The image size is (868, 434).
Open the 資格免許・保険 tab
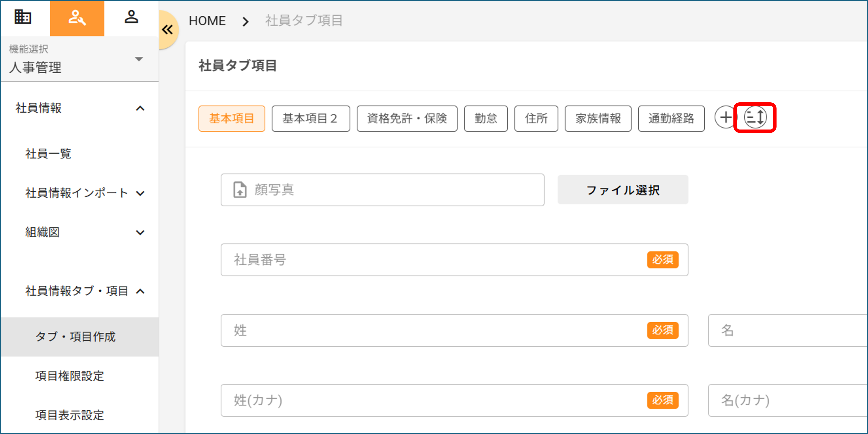407,119
